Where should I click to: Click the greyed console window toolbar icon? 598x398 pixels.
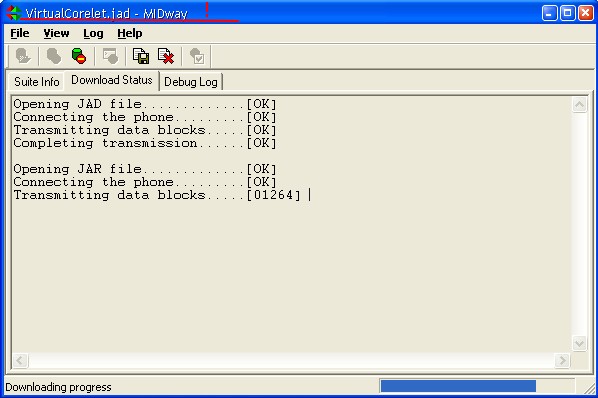(x=110, y=56)
